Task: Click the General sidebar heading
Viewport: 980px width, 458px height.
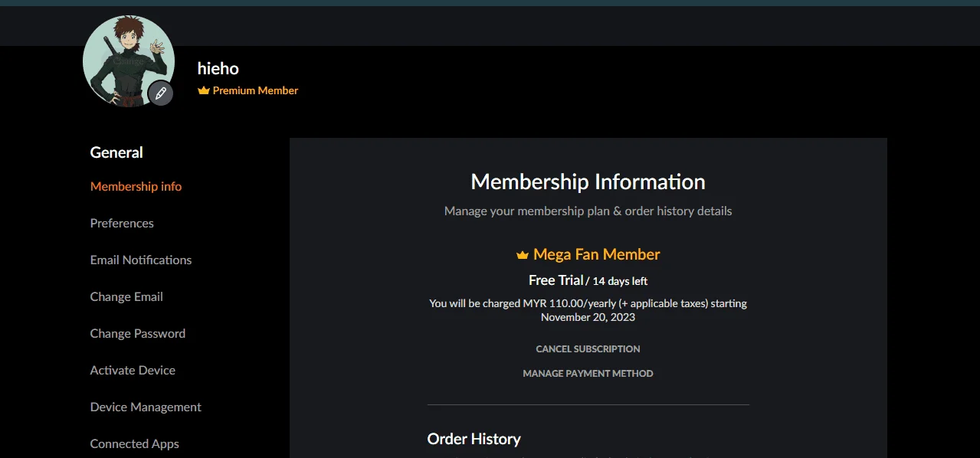Action: coord(116,152)
